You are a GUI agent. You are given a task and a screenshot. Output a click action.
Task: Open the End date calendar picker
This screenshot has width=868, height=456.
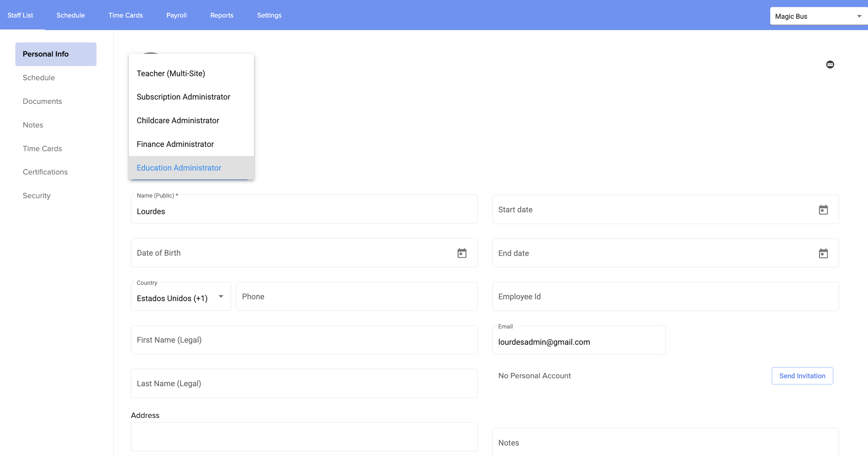tap(823, 253)
